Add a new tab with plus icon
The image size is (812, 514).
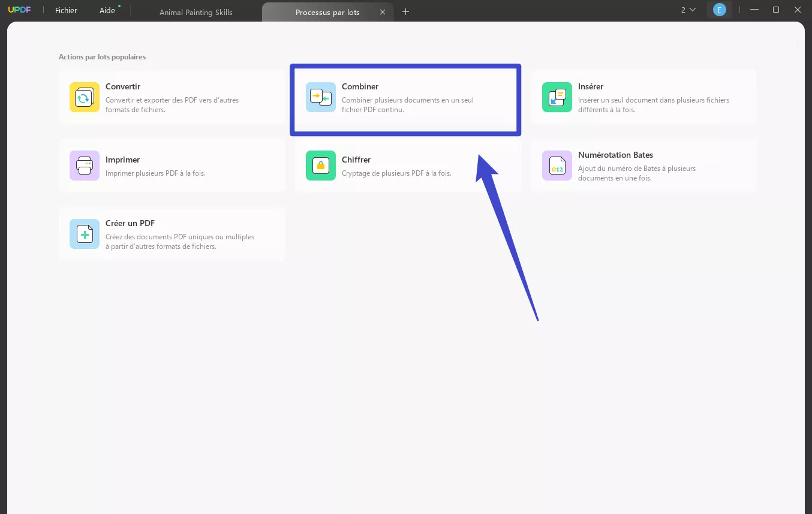point(405,12)
